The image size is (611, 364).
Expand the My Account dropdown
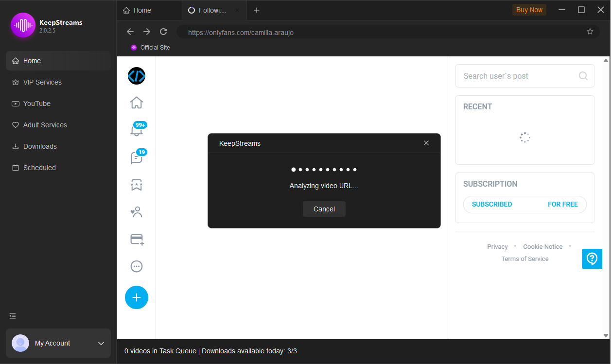(x=101, y=343)
